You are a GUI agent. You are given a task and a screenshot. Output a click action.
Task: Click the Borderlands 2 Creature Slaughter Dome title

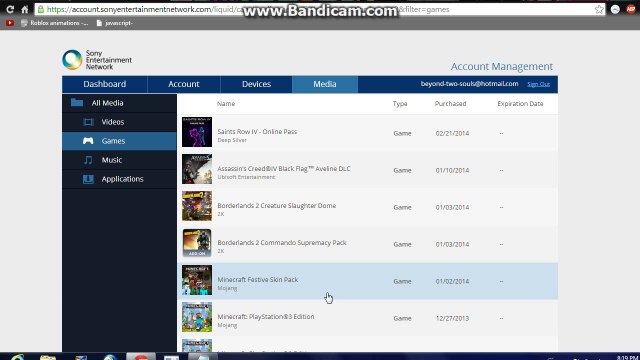(277, 206)
